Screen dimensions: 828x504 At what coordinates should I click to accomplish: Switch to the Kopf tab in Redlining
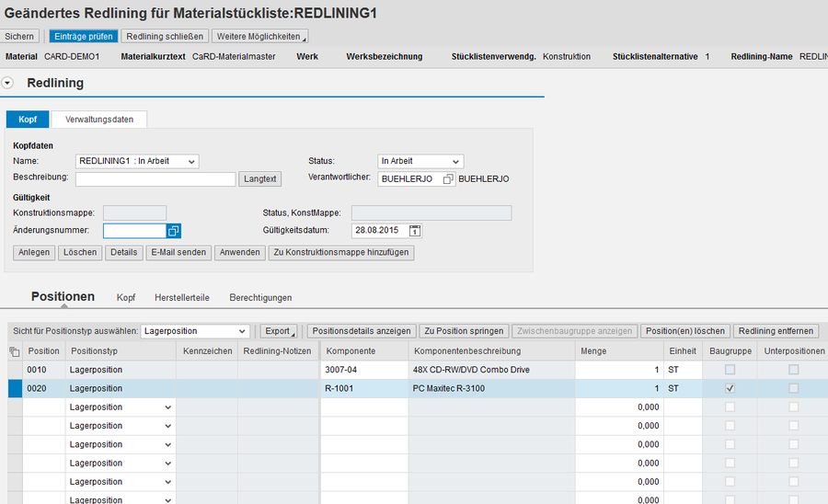coord(28,120)
